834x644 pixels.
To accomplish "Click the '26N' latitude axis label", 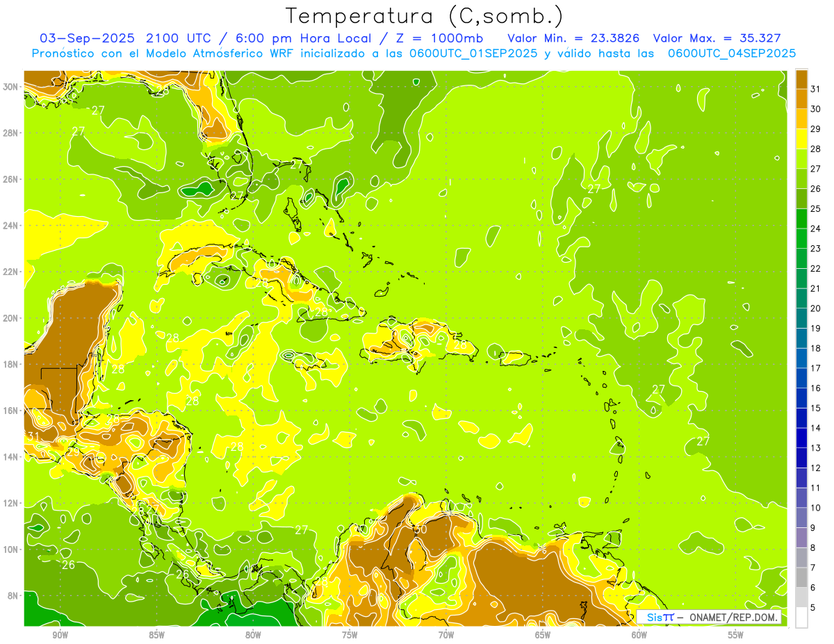I will 11,179.
